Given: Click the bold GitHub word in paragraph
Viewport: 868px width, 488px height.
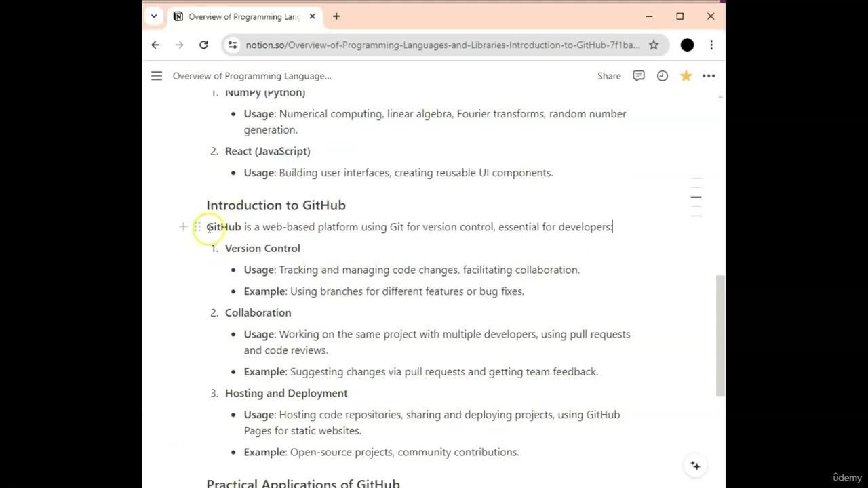Looking at the screenshot, I should tap(224, 227).
